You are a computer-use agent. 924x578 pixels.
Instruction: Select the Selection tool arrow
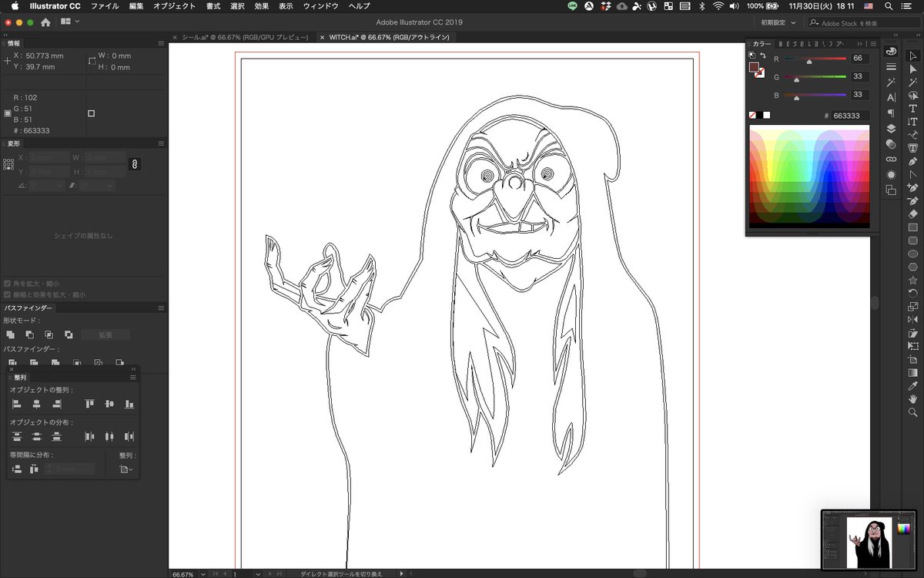click(x=912, y=55)
